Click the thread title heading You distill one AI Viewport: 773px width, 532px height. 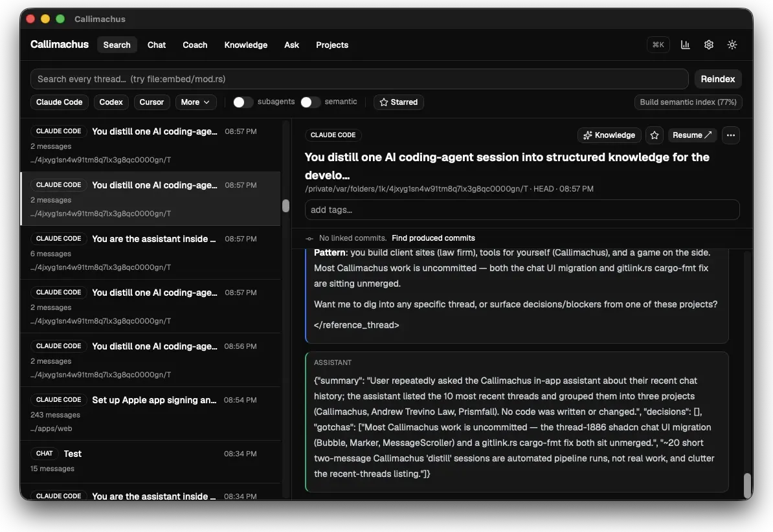click(507, 166)
